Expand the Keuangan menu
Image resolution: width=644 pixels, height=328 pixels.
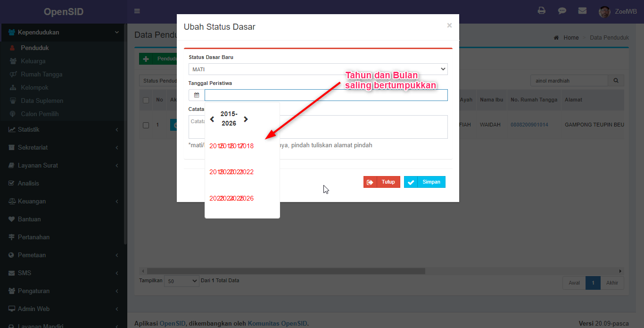point(64,201)
